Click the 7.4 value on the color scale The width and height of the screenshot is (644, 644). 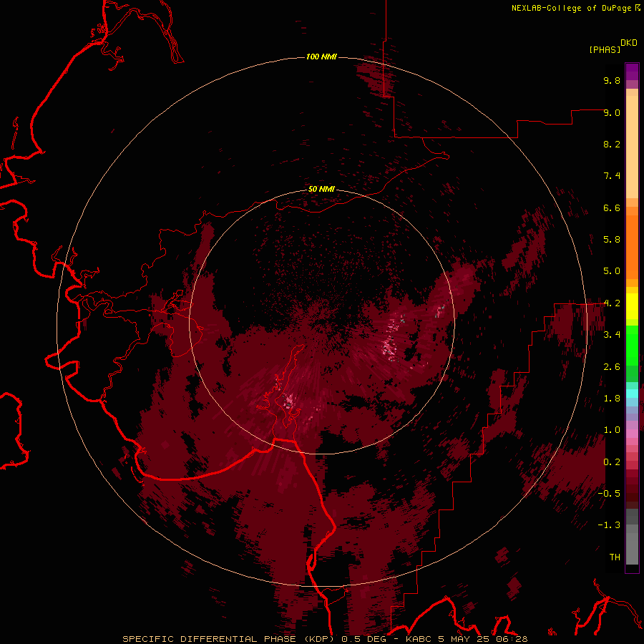(x=612, y=176)
